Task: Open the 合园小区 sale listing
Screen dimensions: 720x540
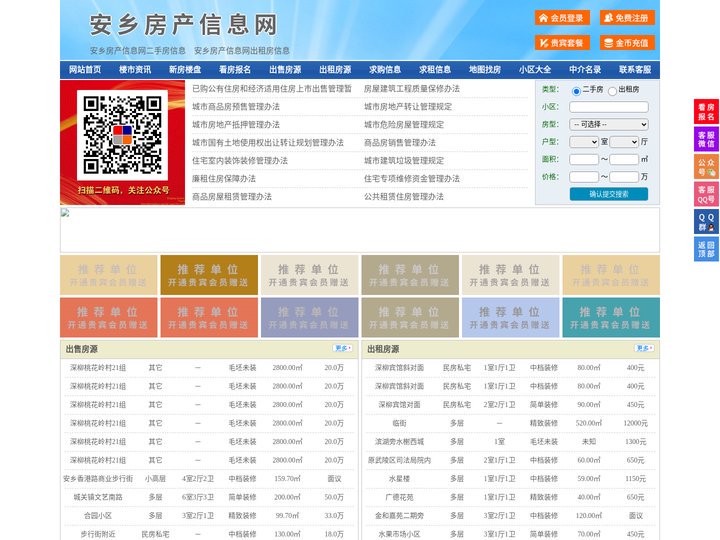Action: pyautogui.click(x=98, y=516)
